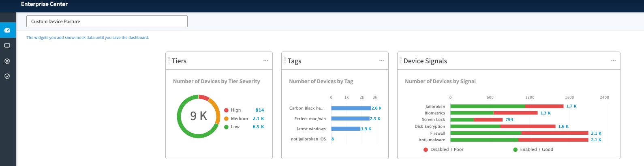Grab the drag handle on Tiers widget

pyautogui.click(x=169, y=61)
